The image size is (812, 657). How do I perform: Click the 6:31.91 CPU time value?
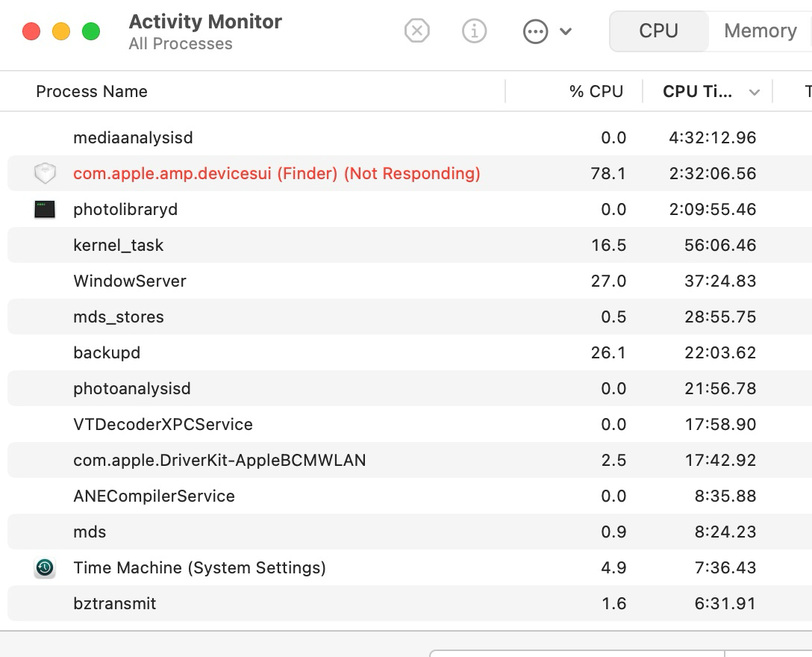pyautogui.click(x=725, y=604)
